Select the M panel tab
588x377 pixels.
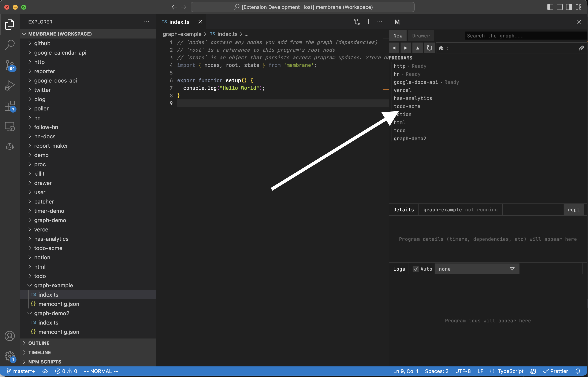tap(397, 22)
